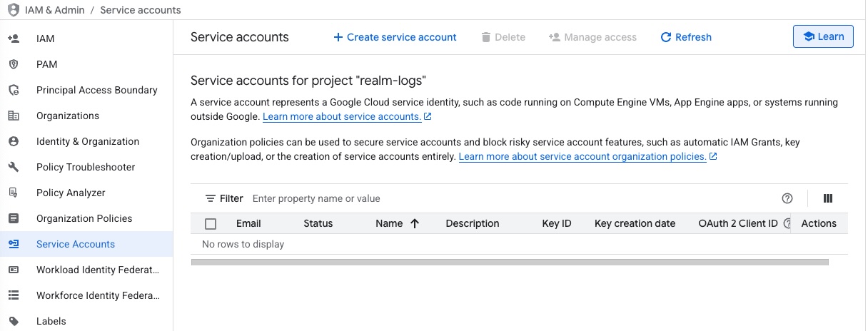
Task: Open service account organization policies link
Action: (587, 156)
